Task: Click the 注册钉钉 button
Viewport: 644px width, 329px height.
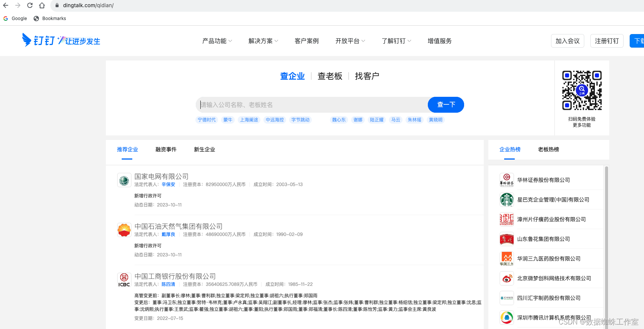Action: pos(607,41)
